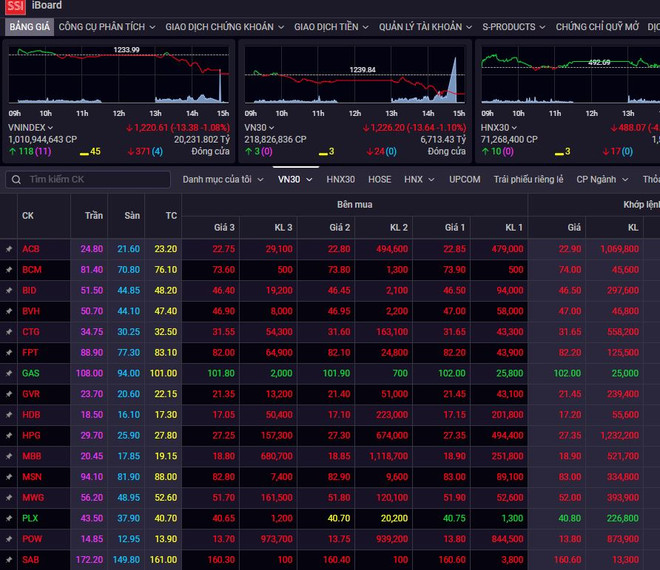
Task: Pin the HDB stock row
Action: [x=9, y=415]
